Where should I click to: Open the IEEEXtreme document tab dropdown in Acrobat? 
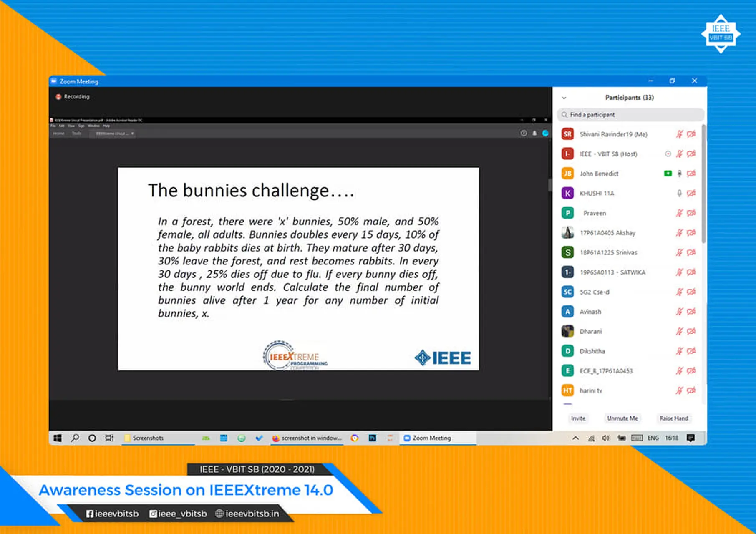point(132,133)
